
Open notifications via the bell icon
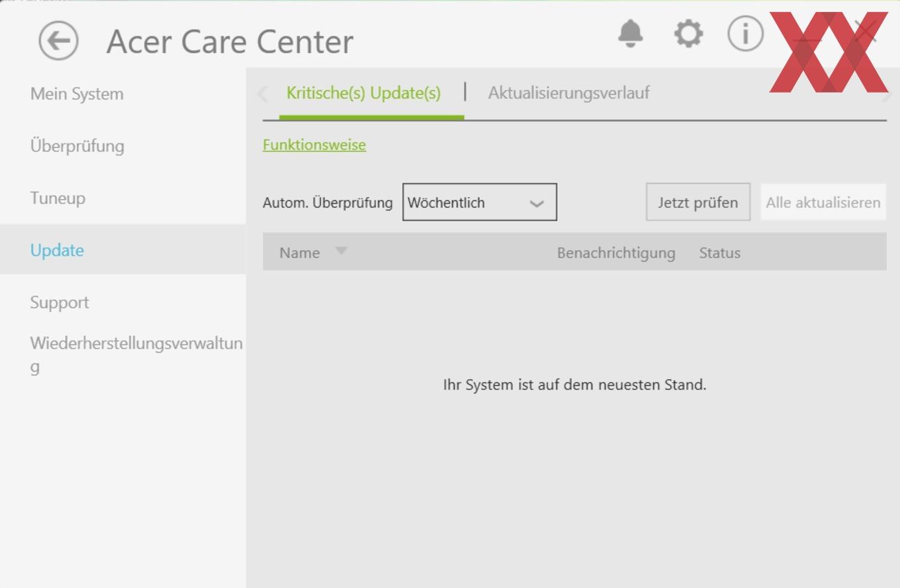click(630, 33)
